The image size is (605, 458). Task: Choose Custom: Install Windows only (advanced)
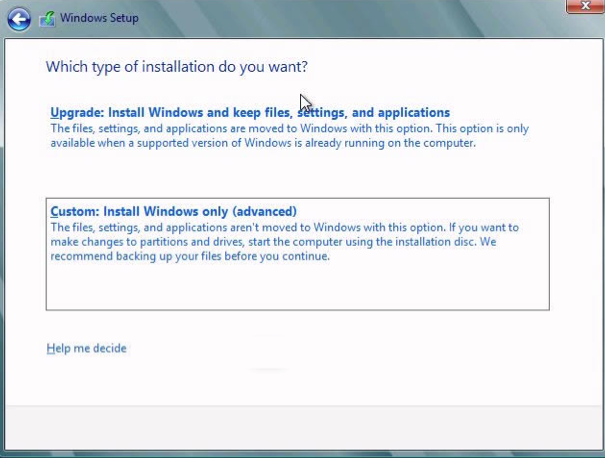[x=173, y=212]
